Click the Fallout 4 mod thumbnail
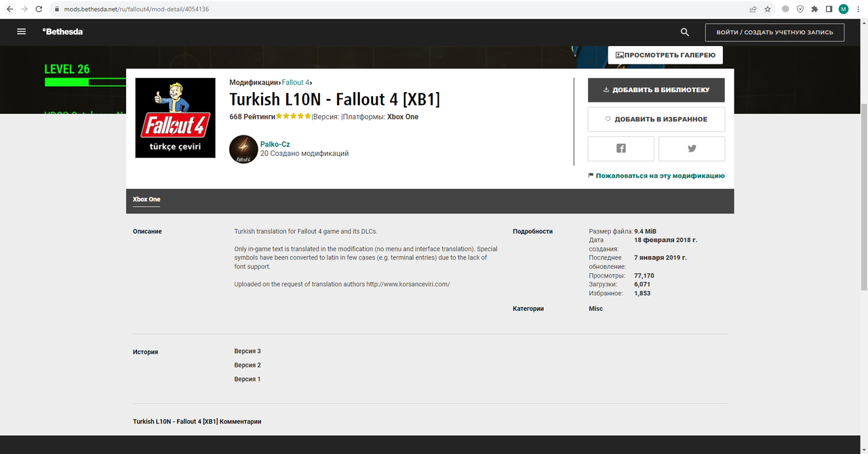Viewport: 868px width, 454px height. pos(176,118)
